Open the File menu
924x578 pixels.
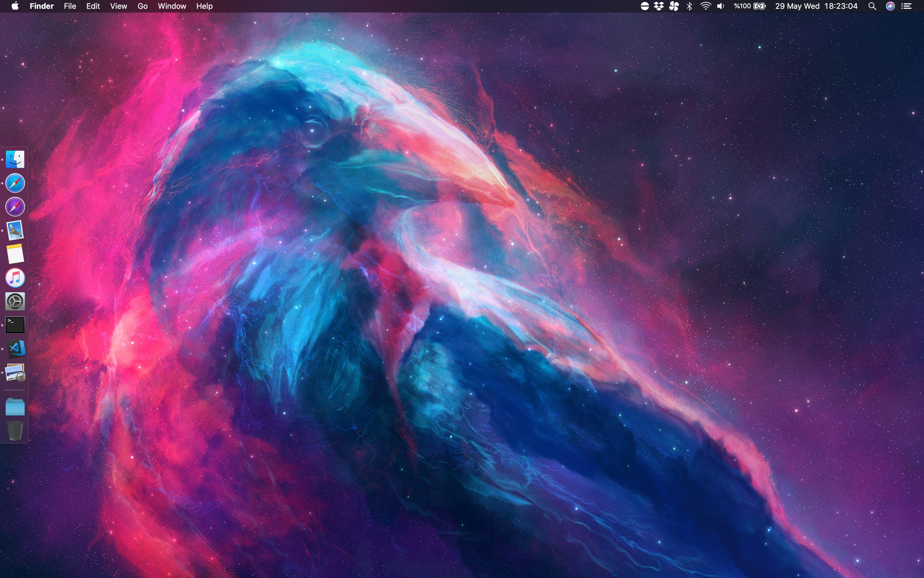pyautogui.click(x=70, y=6)
